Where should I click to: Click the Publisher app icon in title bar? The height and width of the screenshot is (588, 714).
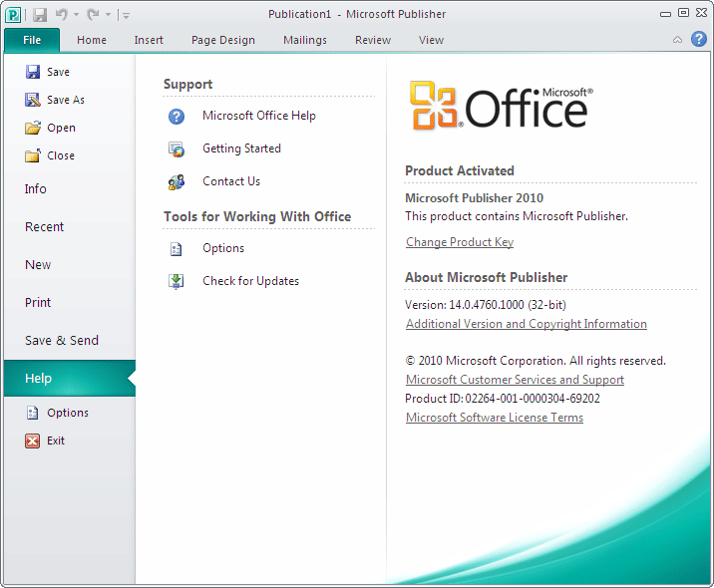click(13, 15)
